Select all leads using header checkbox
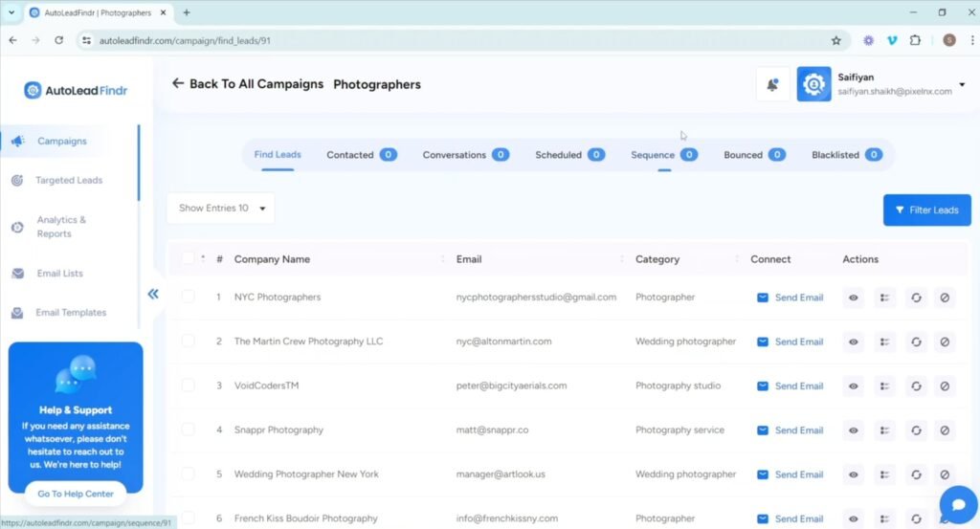The height and width of the screenshot is (529, 980). (189, 258)
